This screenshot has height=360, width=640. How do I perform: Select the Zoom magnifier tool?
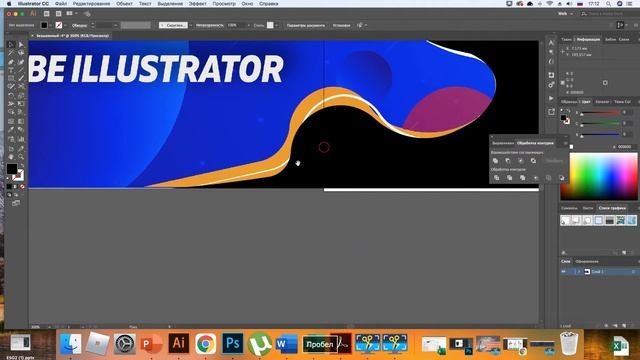point(21,156)
